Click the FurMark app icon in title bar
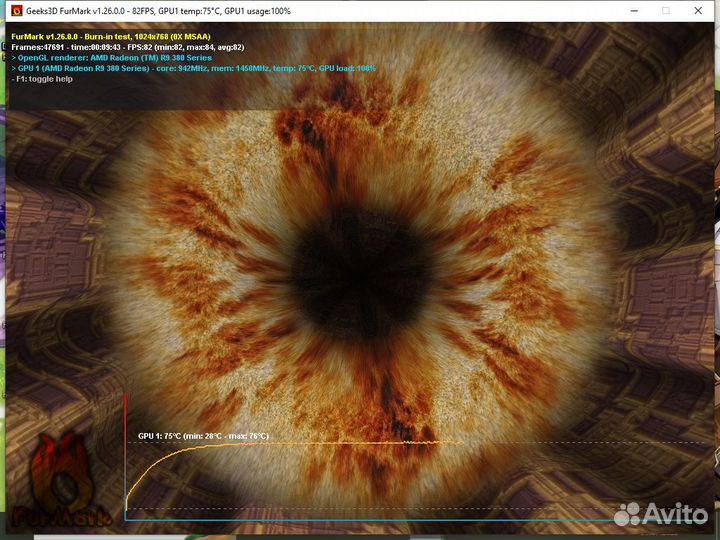This screenshot has height=540, width=720. point(16,10)
